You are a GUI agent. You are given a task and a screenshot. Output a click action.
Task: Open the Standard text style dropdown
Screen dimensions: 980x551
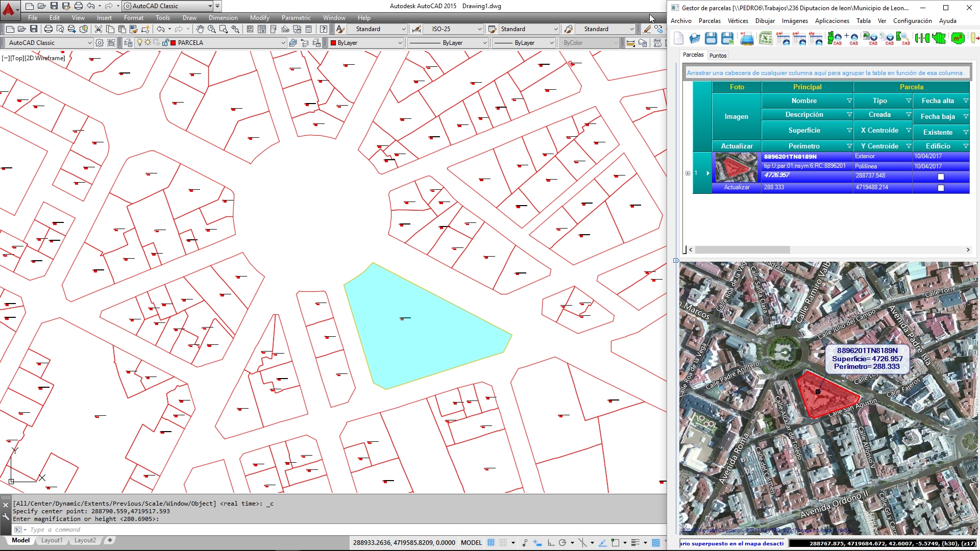coord(404,29)
